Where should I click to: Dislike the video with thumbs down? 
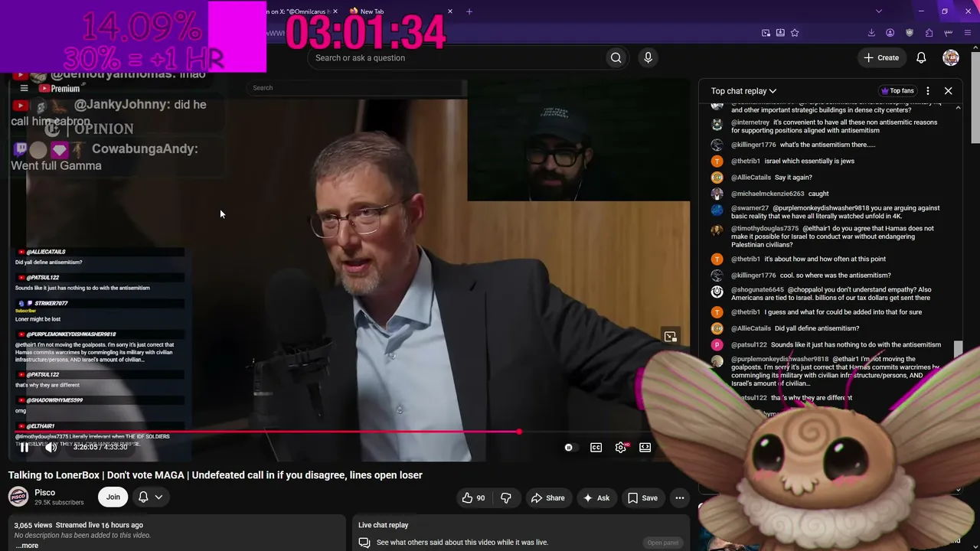506,497
